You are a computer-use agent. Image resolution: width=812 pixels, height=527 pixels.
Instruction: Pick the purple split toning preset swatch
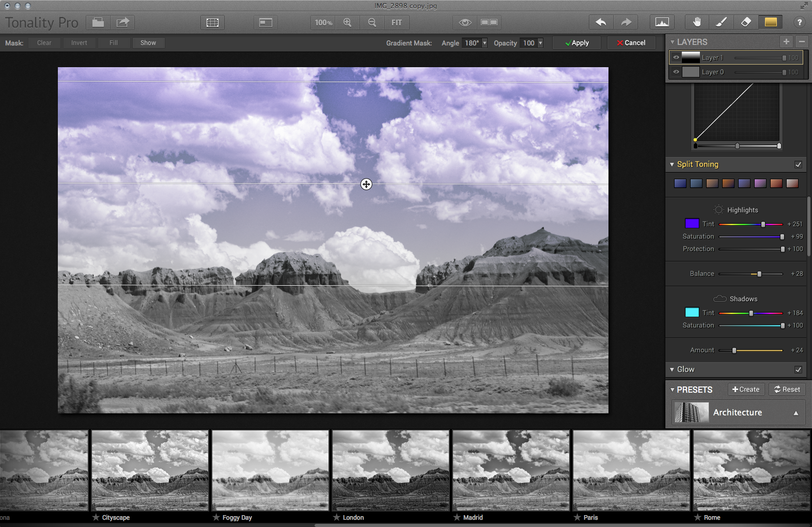click(x=760, y=183)
